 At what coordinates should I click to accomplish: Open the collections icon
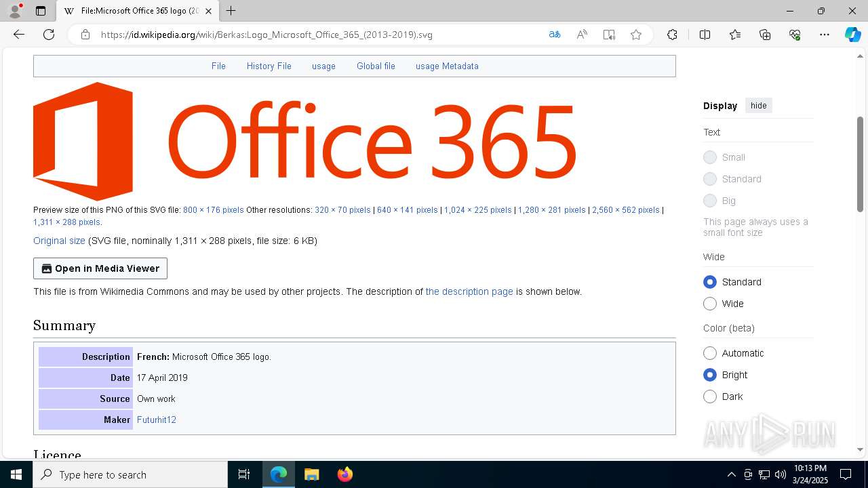coord(765,35)
